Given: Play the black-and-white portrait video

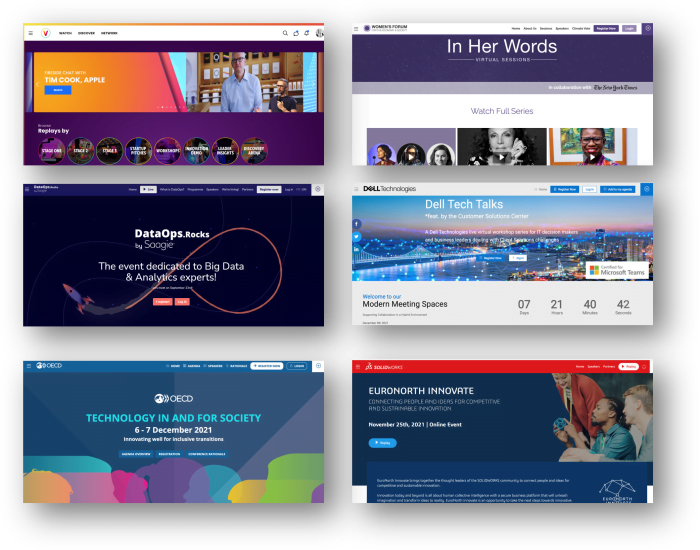Looking at the screenshot, I should pyautogui.click(x=502, y=157).
